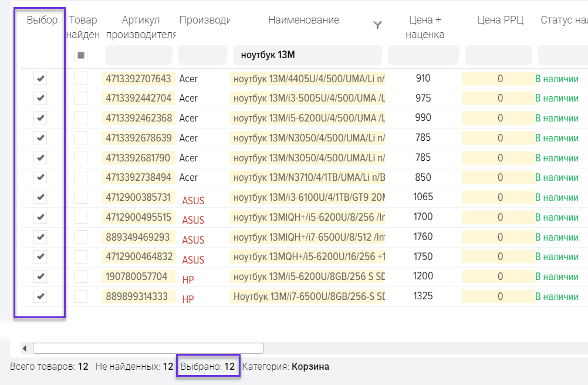
Task: Click the Производитель filter input box
Action: pos(202,56)
